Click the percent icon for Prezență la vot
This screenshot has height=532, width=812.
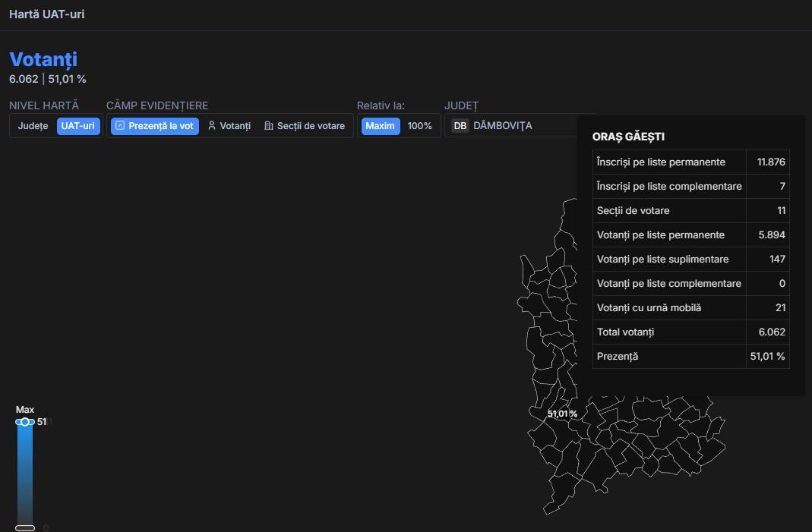coord(120,126)
